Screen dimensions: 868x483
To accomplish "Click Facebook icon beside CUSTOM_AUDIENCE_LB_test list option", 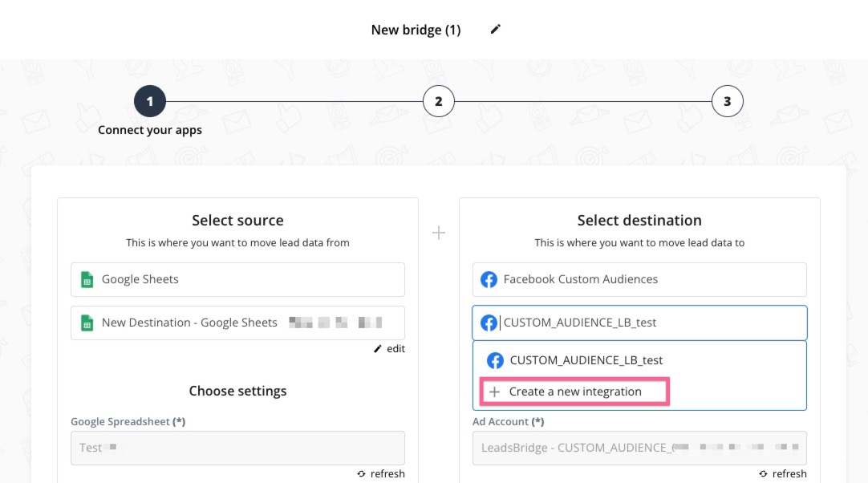I will tap(495, 360).
